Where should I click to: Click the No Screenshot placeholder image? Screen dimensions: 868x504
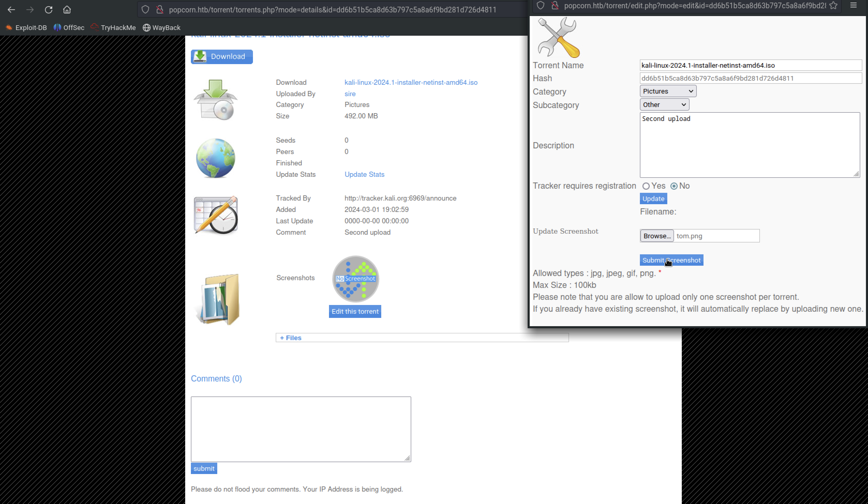pyautogui.click(x=355, y=279)
